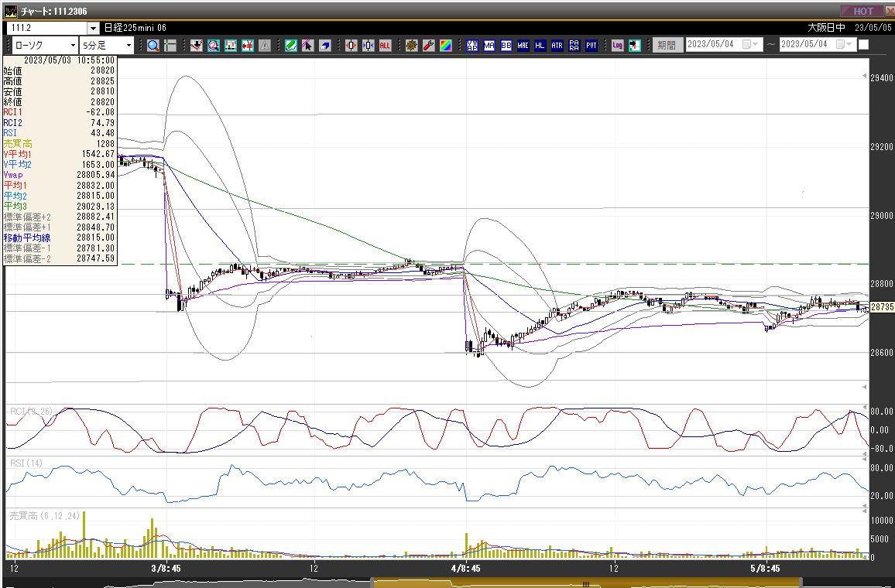Image resolution: width=895 pixels, height=588 pixels.
Task: Click the red ALL display icon
Action: click(x=386, y=46)
